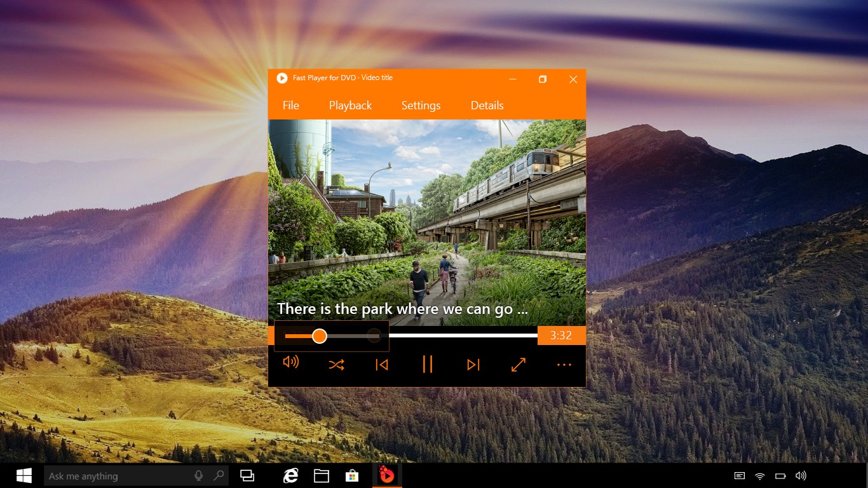Open the Settings menu
The image size is (868, 488).
[421, 105]
